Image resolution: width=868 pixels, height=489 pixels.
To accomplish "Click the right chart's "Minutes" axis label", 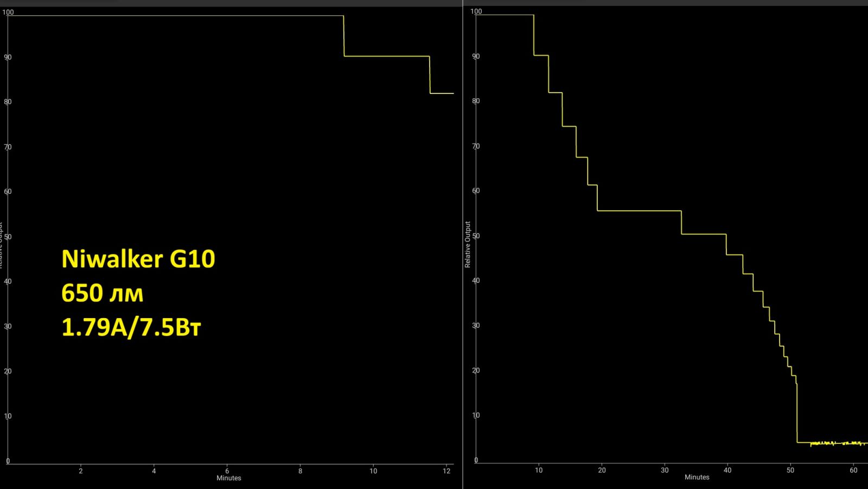I will [x=697, y=477].
